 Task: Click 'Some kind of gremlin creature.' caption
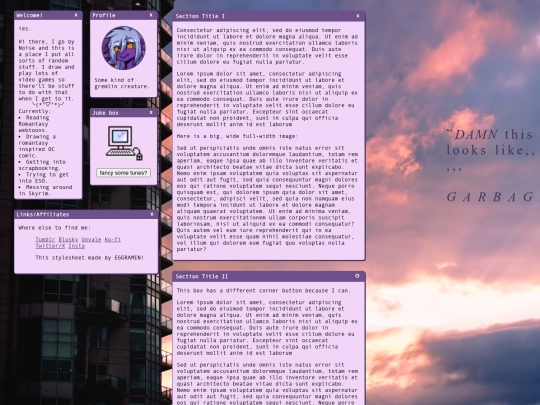point(122,83)
